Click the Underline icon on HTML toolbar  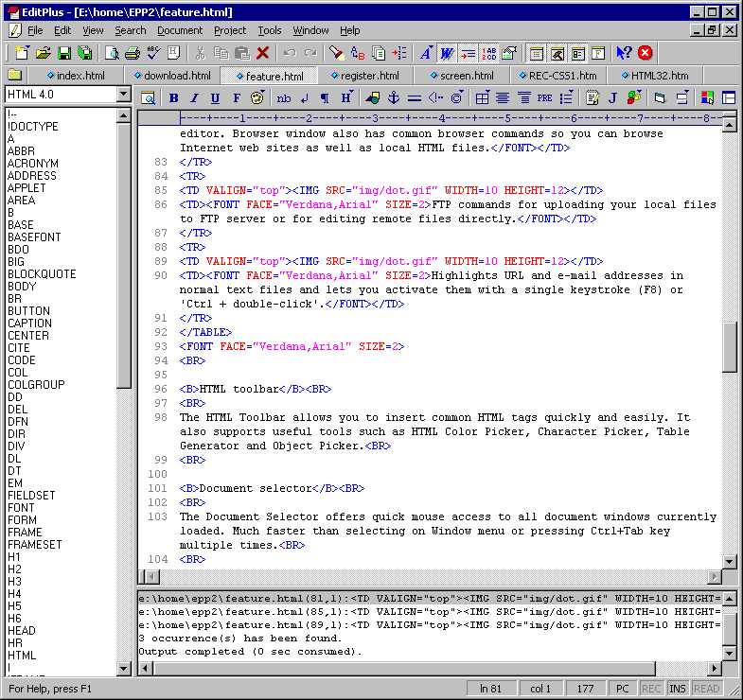215,97
